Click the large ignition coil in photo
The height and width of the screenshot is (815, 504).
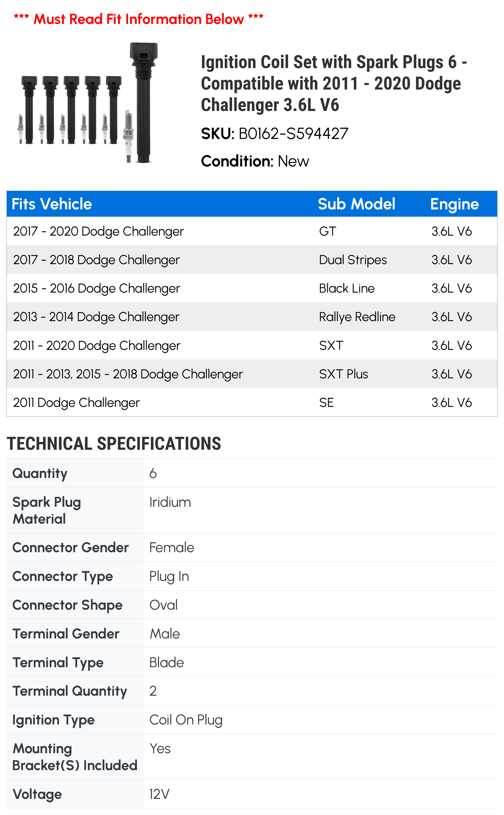pyautogui.click(x=143, y=102)
